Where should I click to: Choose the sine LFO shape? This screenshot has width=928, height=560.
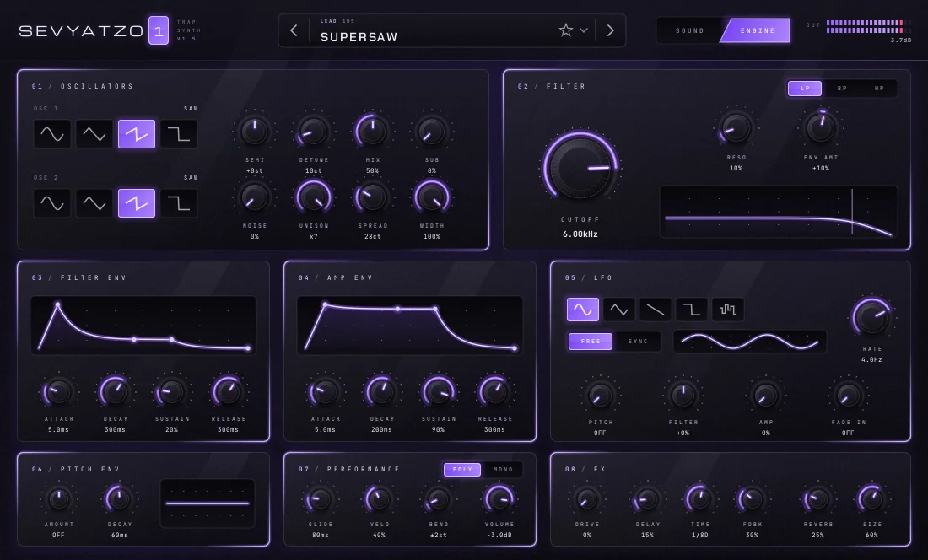pos(583,310)
